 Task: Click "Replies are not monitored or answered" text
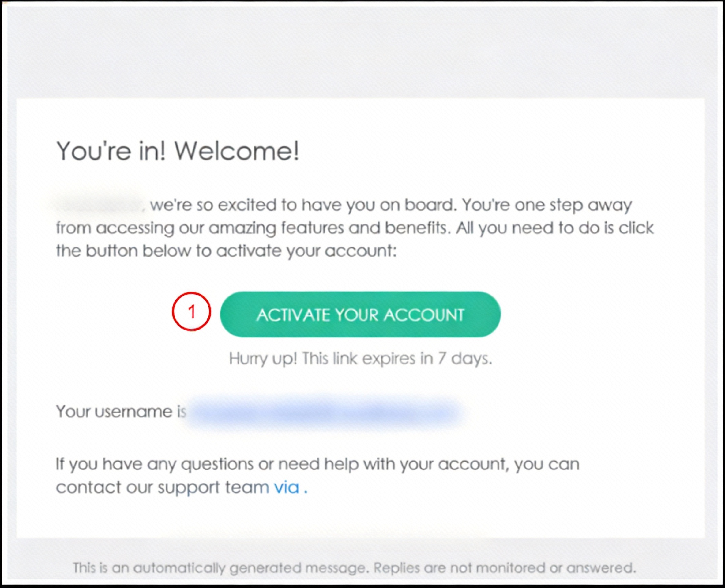point(505,568)
